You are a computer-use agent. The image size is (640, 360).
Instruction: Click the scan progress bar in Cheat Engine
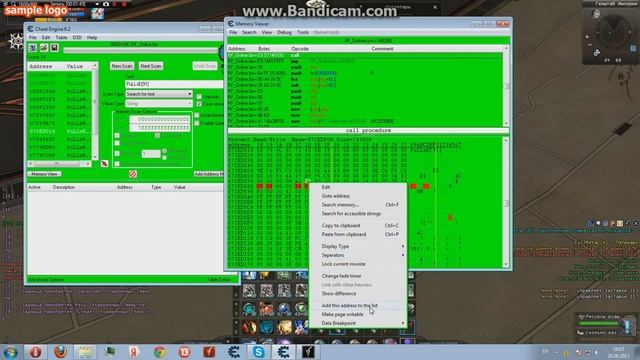point(140,50)
